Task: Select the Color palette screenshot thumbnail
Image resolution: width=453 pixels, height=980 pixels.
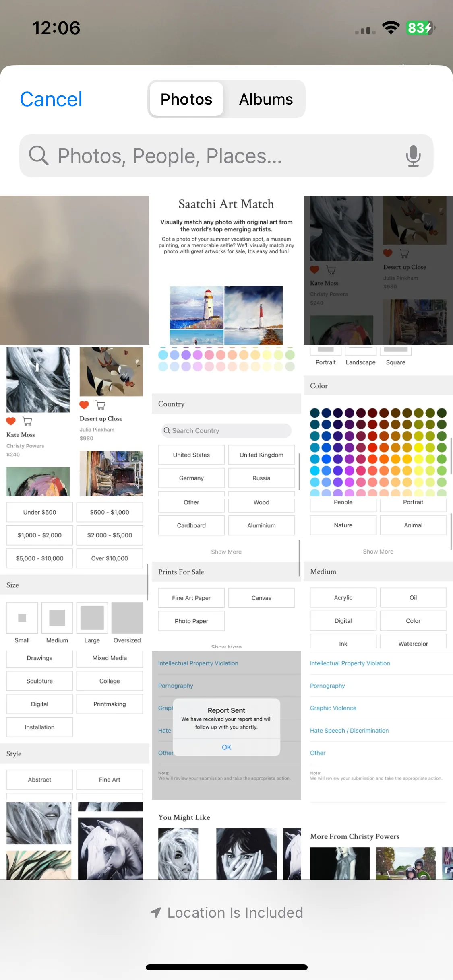Action: point(378,422)
